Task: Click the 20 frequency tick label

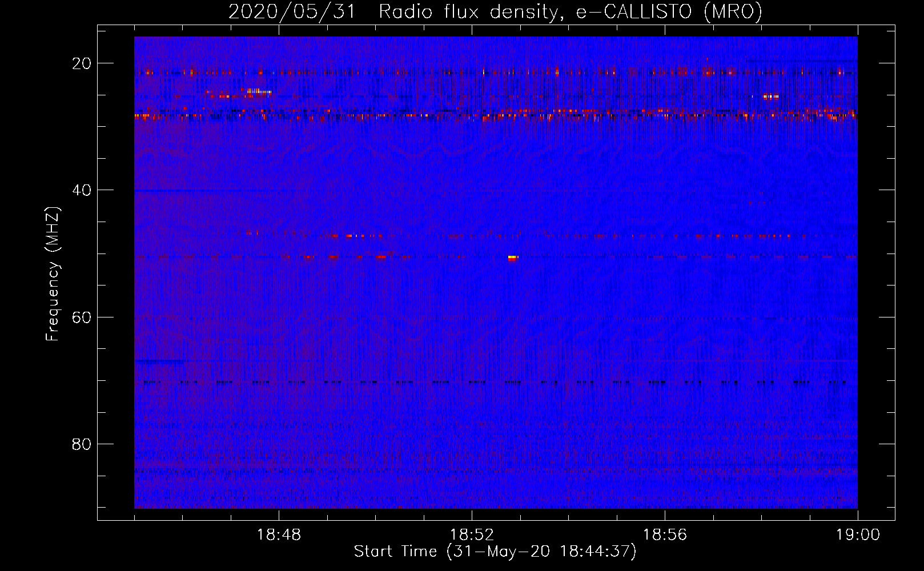Action: pyautogui.click(x=82, y=63)
